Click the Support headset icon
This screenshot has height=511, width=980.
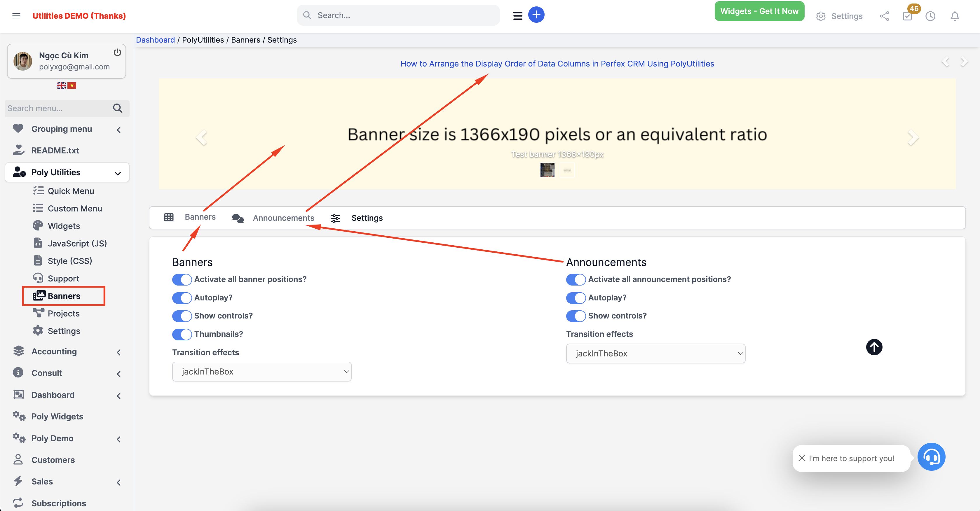coord(39,278)
